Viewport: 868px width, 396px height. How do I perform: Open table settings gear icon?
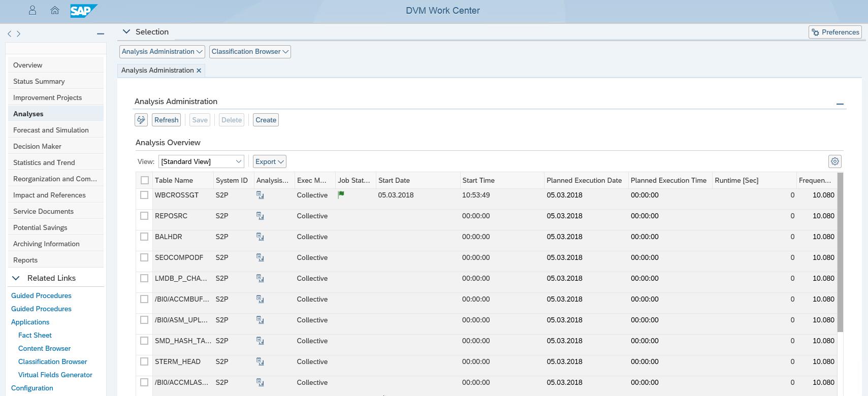click(x=835, y=161)
